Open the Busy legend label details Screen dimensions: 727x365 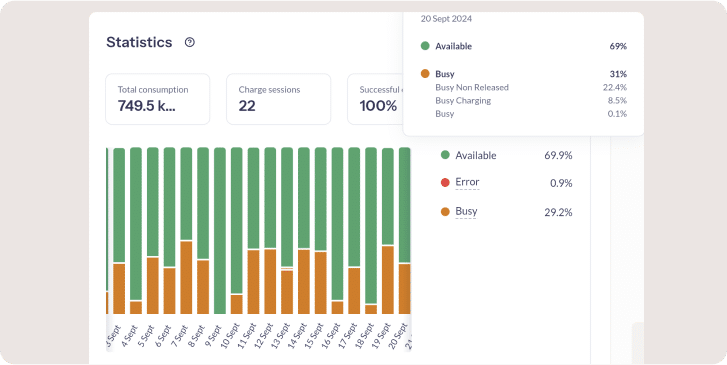[x=466, y=211]
